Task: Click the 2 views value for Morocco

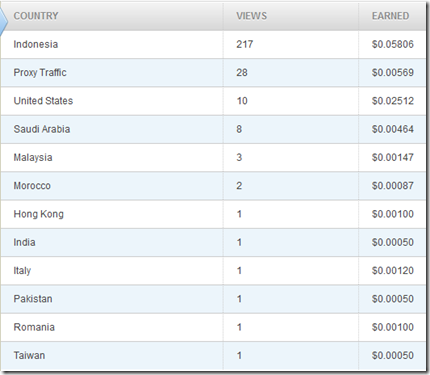Action: [x=239, y=186]
